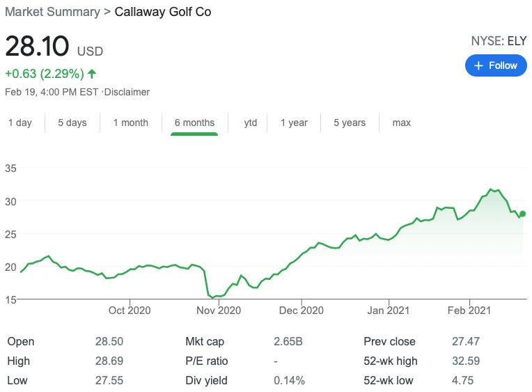Open the Disclaimer link

[127, 92]
